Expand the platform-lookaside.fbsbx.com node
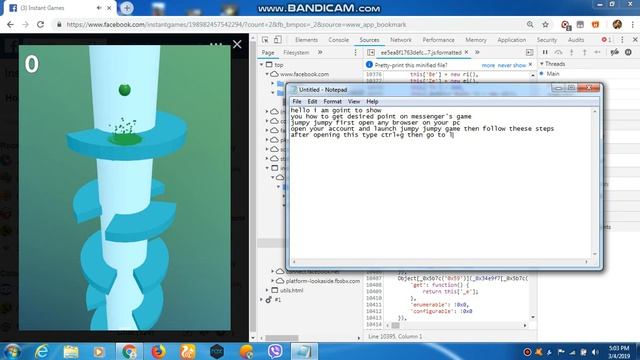This screenshot has height=360, width=640. coord(273,281)
